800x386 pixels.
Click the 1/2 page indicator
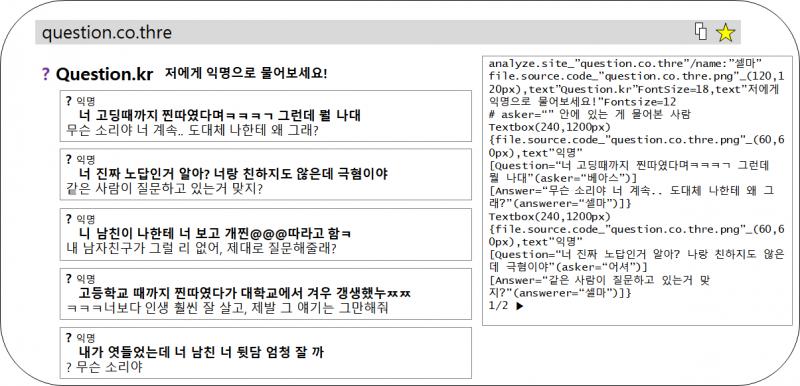click(498, 306)
